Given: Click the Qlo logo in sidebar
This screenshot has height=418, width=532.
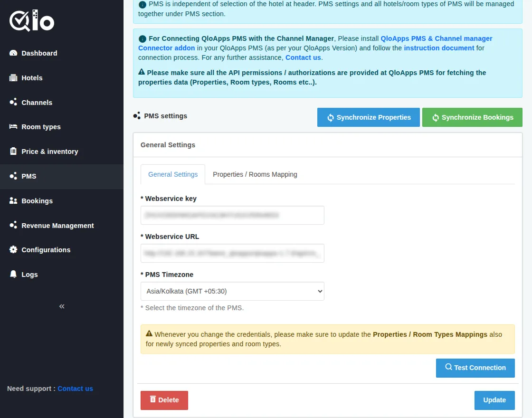Looking at the screenshot, I should pos(32,20).
